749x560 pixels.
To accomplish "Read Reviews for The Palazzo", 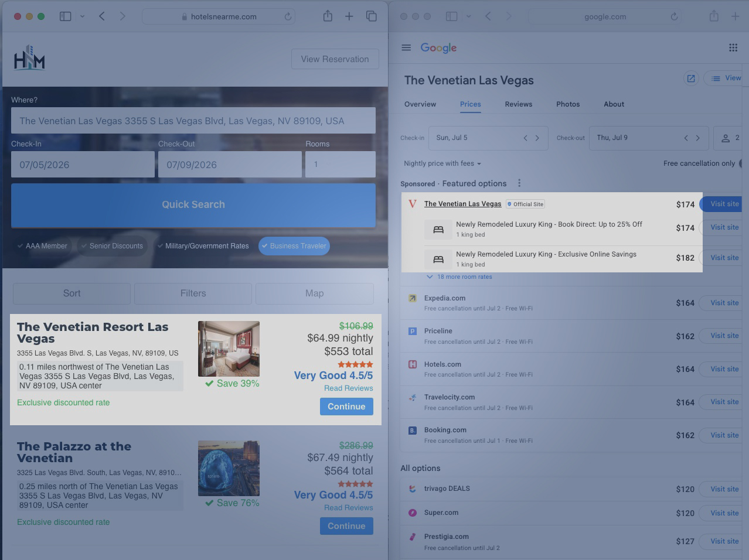I will (349, 508).
